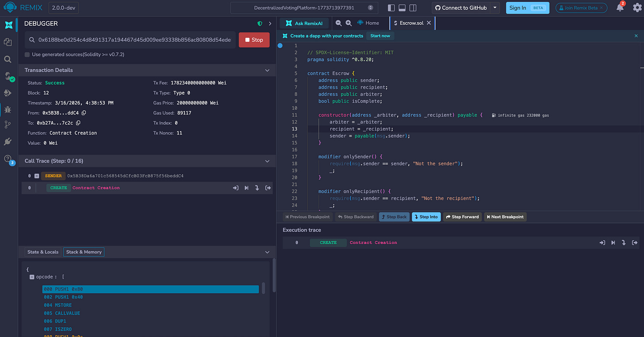Click the help question mark sidebar icon
The image size is (644, 337).
click(8, 159)
